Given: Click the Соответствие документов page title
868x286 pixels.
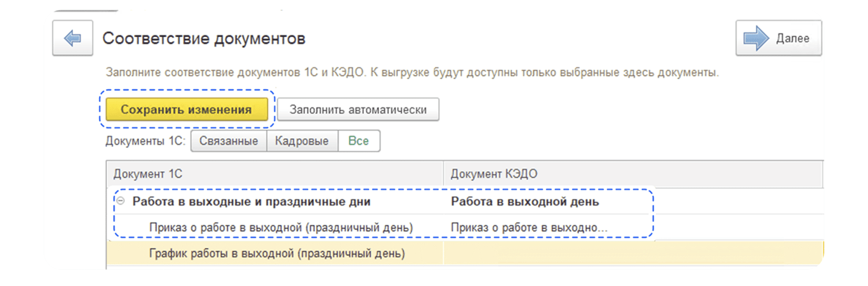Looking at the screenshot, I should click(x=204, y=38).
